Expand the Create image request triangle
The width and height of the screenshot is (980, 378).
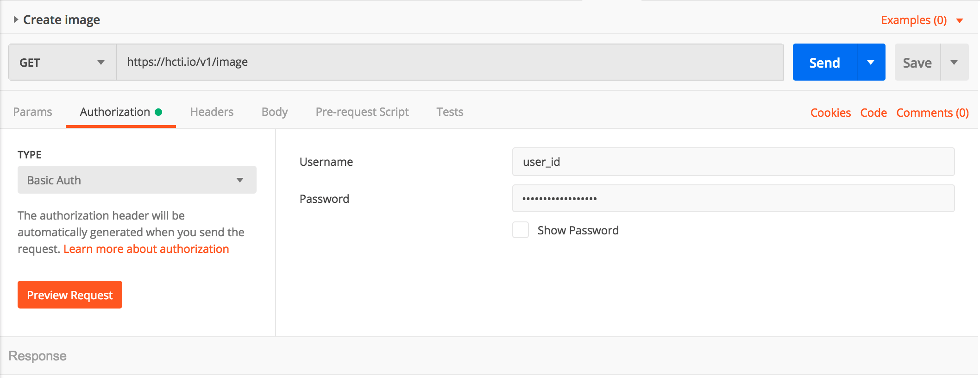click(x=16, y=19)
